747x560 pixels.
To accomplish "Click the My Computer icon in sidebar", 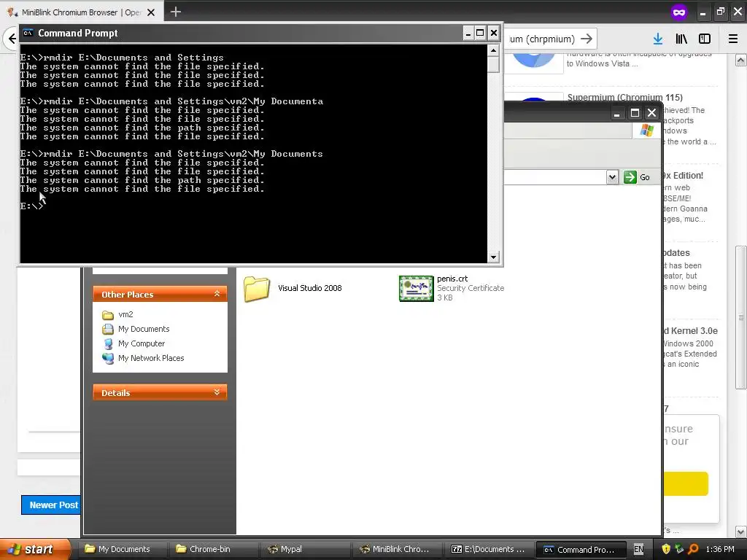I will [x=108, y=344].
